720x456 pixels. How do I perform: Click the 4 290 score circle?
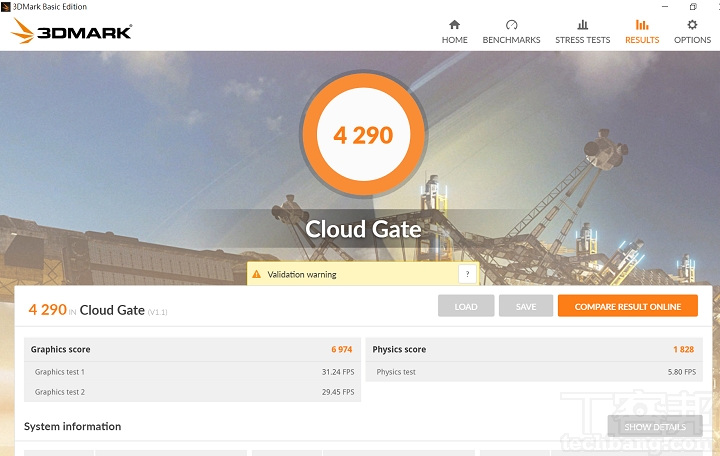[363, 135]
